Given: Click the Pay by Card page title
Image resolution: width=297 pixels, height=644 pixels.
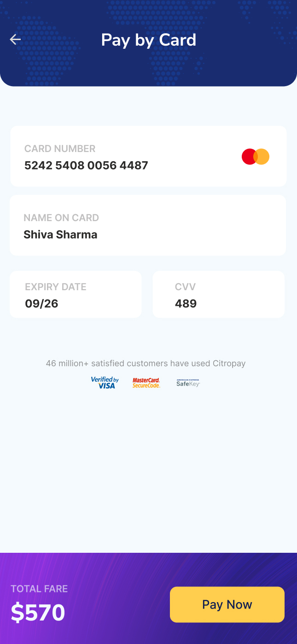Looking at the screenshot, I should coord(148,40).
